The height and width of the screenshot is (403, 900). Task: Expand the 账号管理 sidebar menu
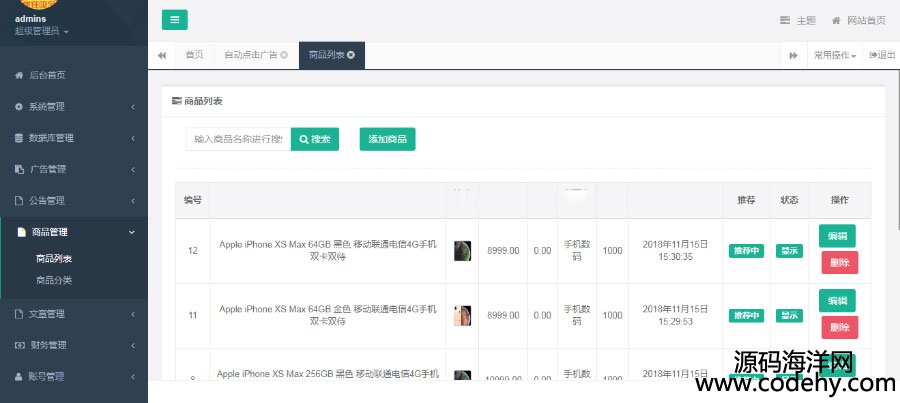point(73,377)
